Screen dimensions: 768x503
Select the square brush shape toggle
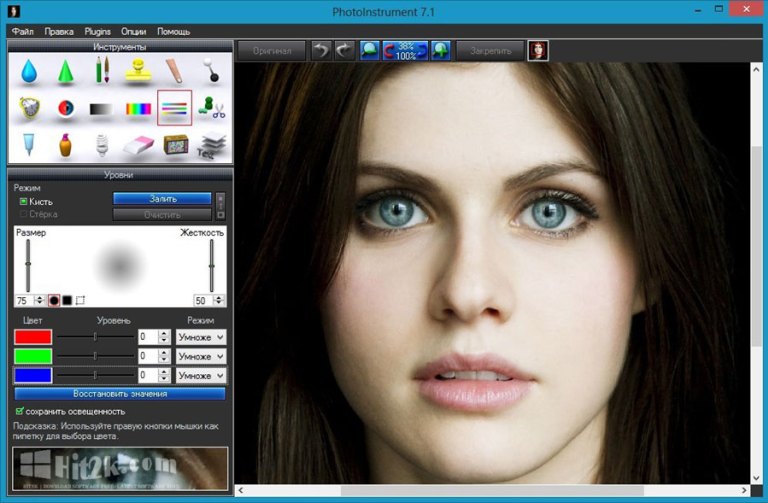pyautogui.click(x=67, y=300)
